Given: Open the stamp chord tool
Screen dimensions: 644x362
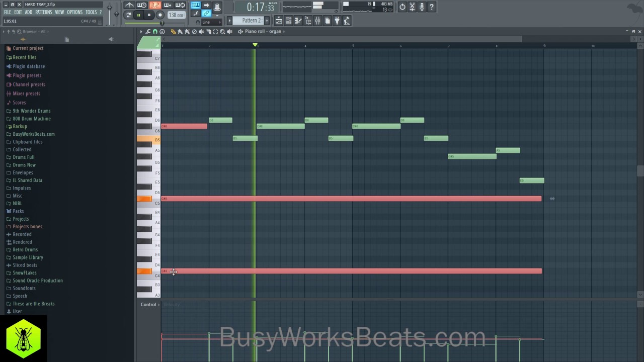Looking at the screenshot, I should pyautogui.click(x=162, y=32).
